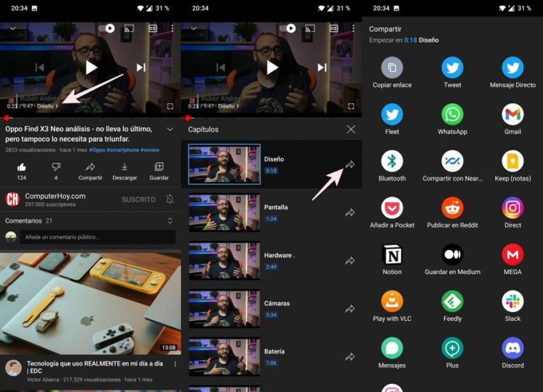This screenshot has width=543, height=392.
Task: Share the Cámaras chapter
Action: (350, 308)
